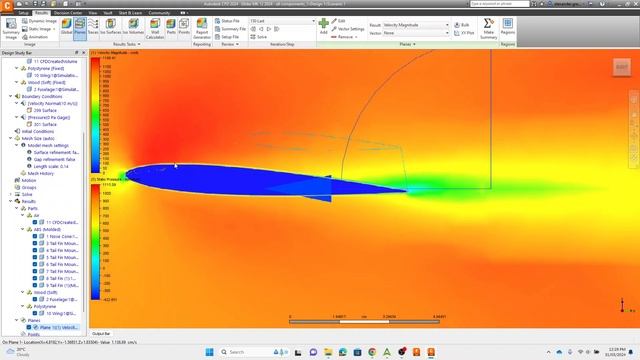Uncheck the 11 CFDCreated air part under Results

(35, 222)
